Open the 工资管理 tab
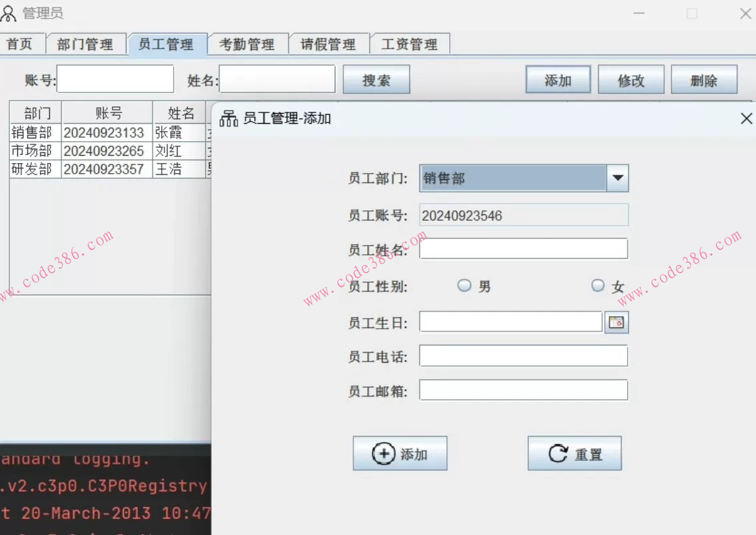 (410, 44)
